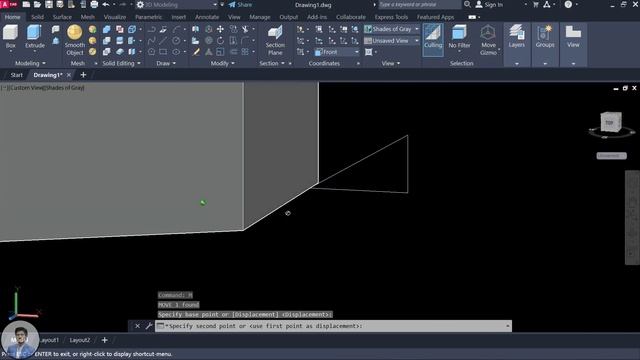Open the Solid ribbon tab
This screenshot has width=640, height=360.
point(38,17)
